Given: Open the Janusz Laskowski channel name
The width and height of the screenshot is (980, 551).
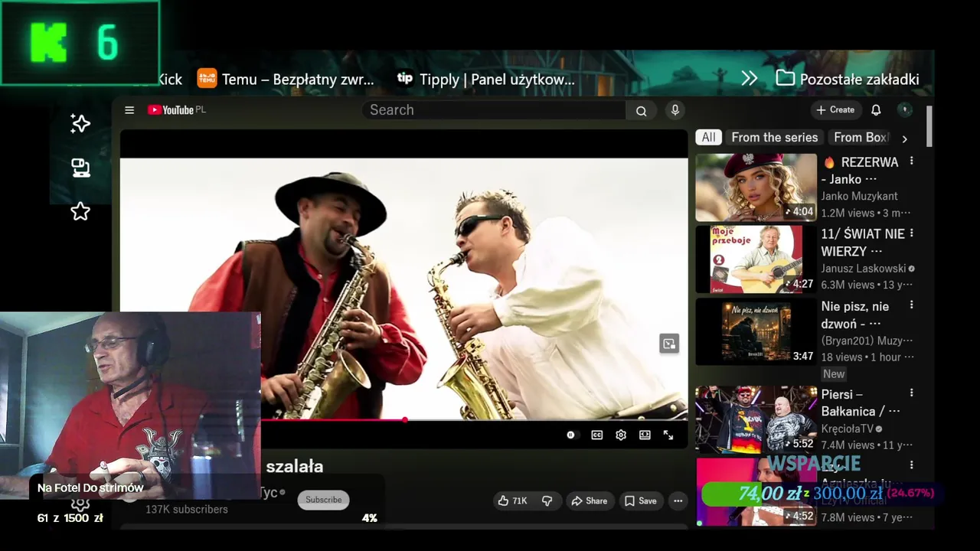Looking at the screenshot, I should [864, 269].
